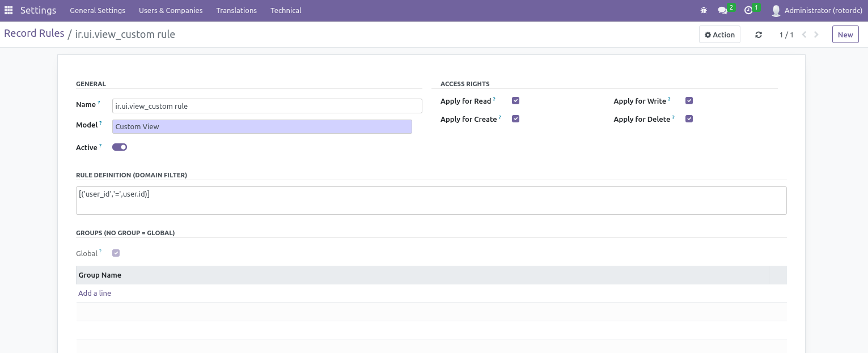
Task: Uncheck Apply for Delete
Action: click(689, 118)
